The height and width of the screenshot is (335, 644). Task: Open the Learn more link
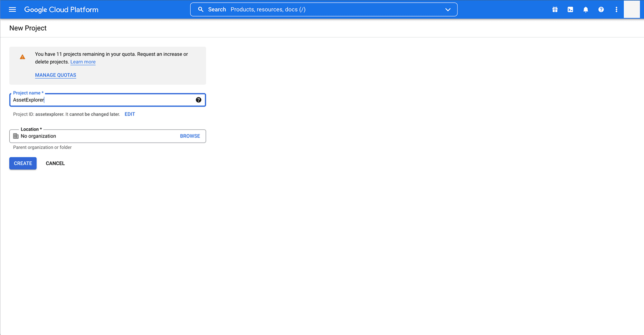83,62
